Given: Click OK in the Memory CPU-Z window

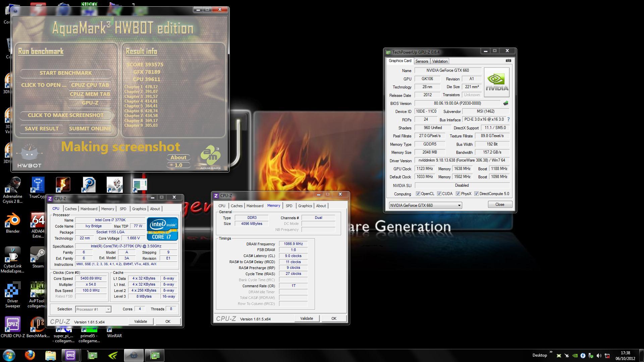Looking at the screenshot, I should tap(334, 318).
